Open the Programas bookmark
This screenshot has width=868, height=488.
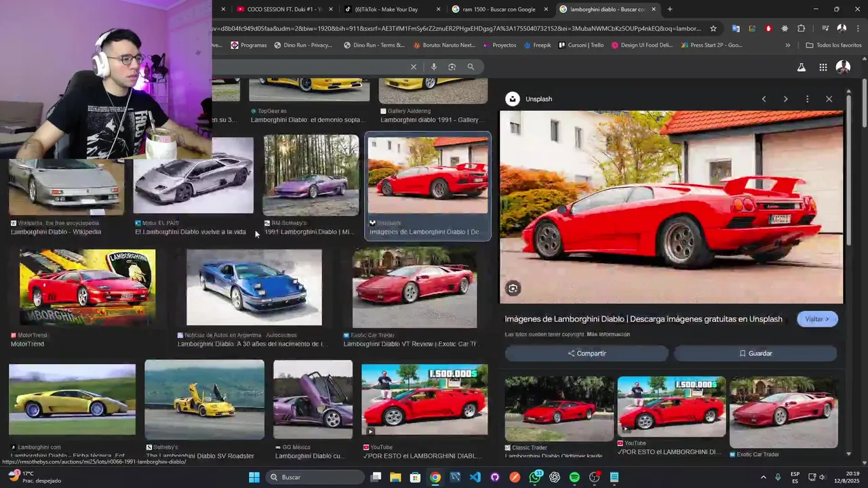pyautogui.click(x=249, y=45)
